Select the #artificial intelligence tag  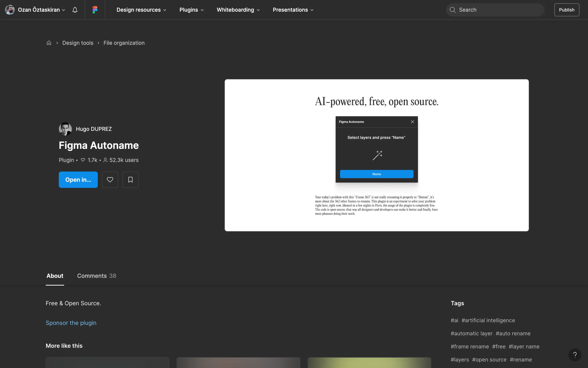pyautogui.click(x=488, y=320)
